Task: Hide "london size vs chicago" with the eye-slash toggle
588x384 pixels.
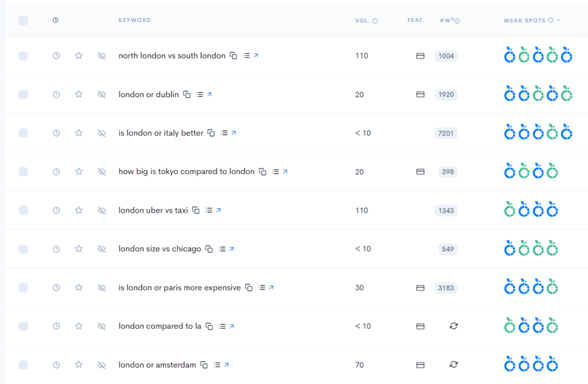Action: tap(102, 248)
